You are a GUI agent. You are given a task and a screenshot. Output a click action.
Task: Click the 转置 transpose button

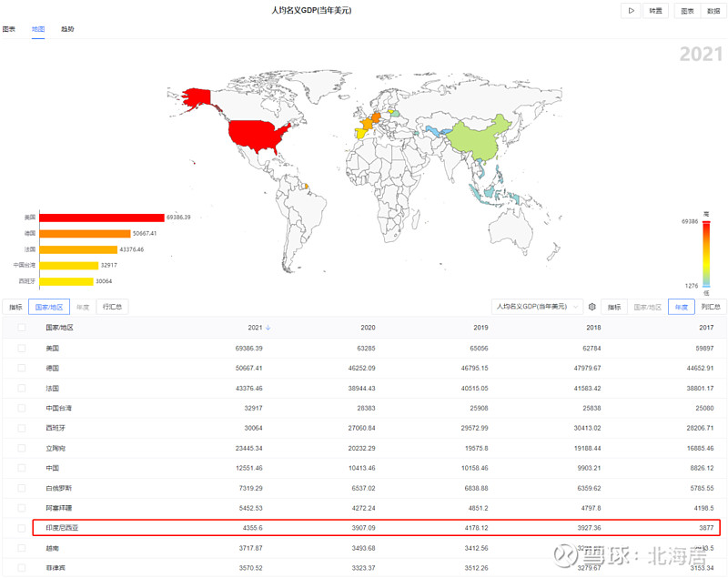coord(655,11)
